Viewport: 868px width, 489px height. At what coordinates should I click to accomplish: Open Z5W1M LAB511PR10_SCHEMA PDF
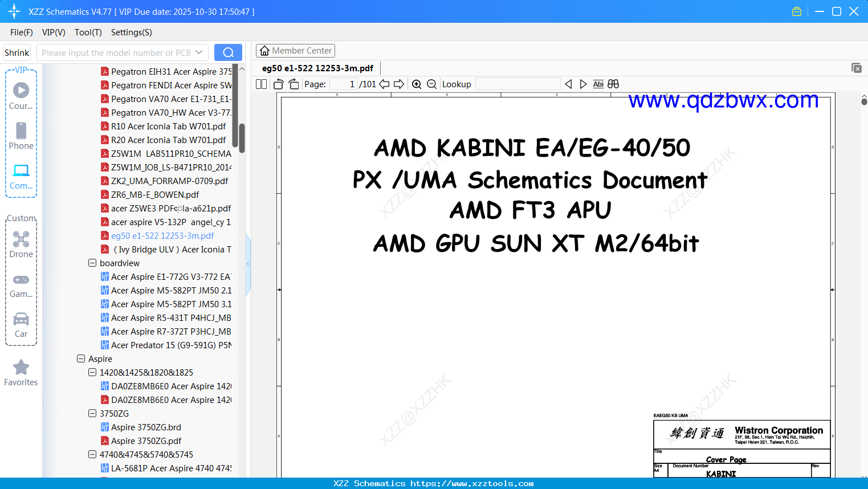click(x=166, y=154)
